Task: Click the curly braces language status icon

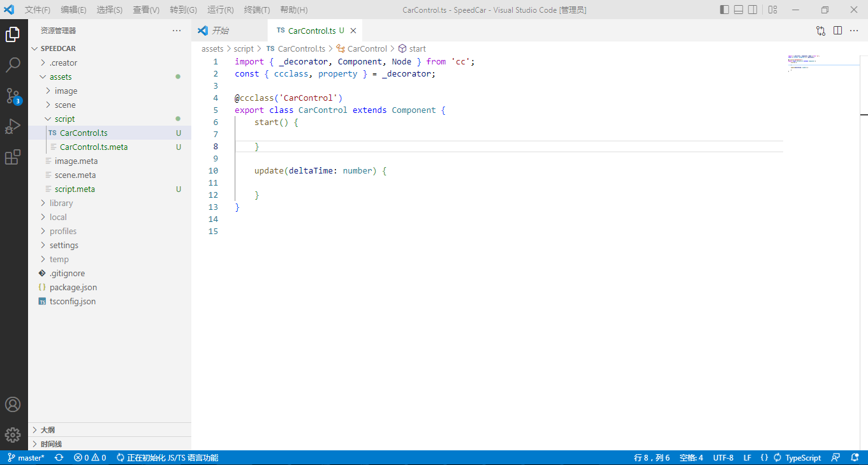Action: click(764, 458)
